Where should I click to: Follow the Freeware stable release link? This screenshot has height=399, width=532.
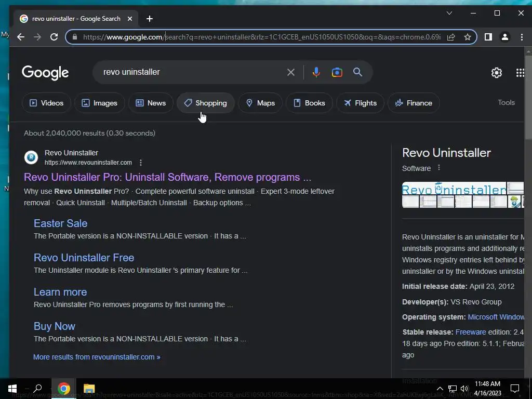point(471,332)
